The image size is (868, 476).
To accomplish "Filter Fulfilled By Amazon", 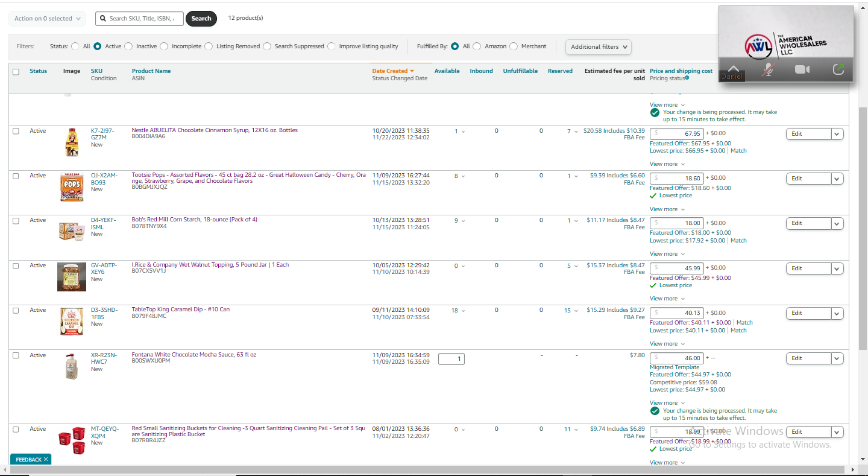I will tap(477, 46).
